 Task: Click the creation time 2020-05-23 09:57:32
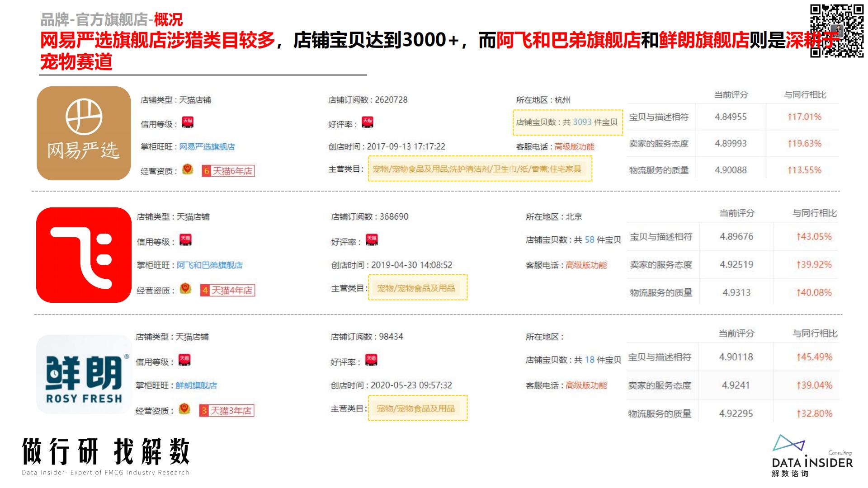(x=411, y=385)
